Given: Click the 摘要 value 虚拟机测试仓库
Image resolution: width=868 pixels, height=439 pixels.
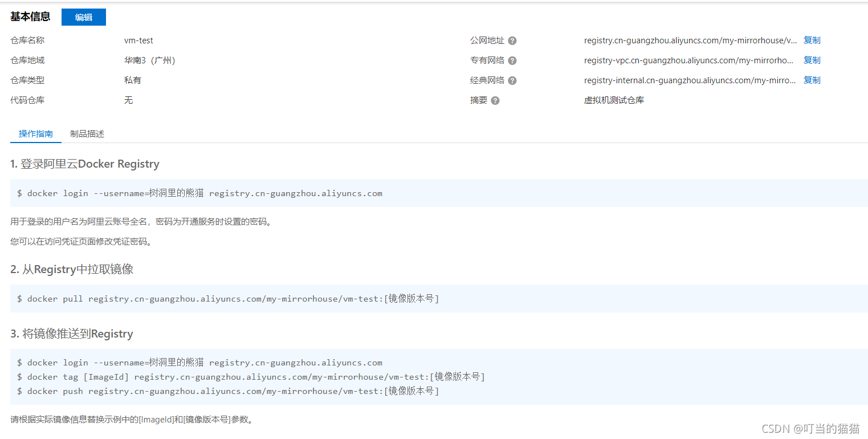Looking at the screenshot, I should pyautogui.click(x=614, y=100).
